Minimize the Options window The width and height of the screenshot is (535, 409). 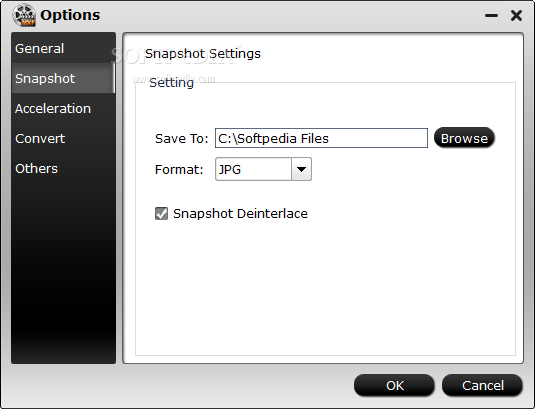tap(491, 15)
